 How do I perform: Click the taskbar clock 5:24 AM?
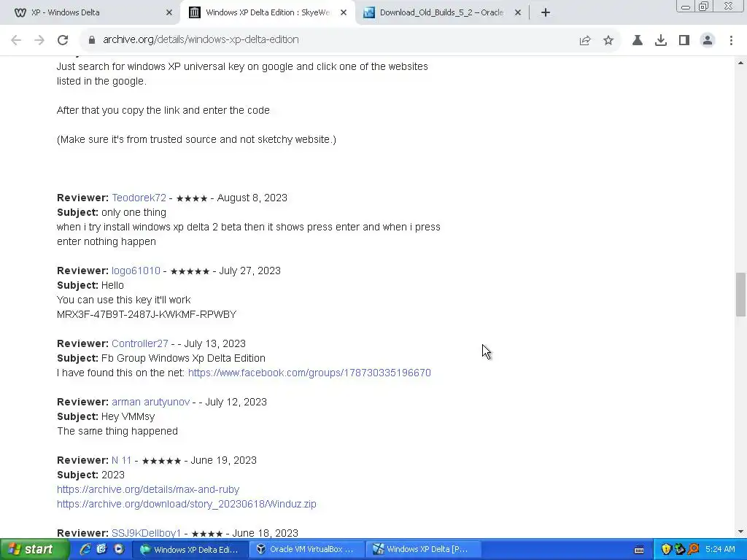[x=720, y=549]
